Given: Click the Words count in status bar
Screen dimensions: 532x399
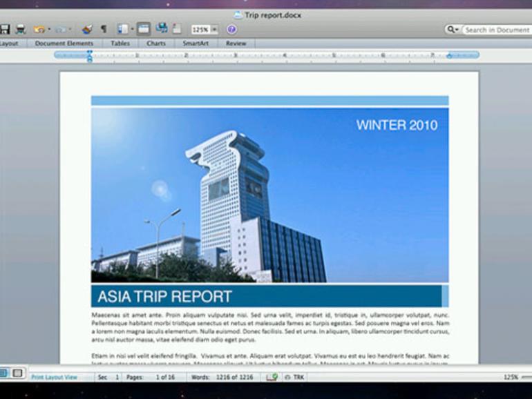Looking at the screenshot, I should (x=222, y=377).
